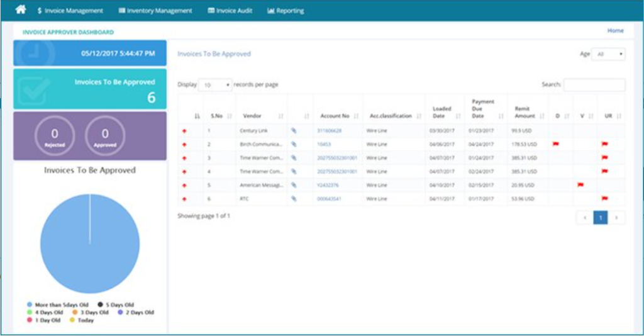The image size is (644, 336).
Task: Open the Age filter dropdown
Action: pos(609,55)
